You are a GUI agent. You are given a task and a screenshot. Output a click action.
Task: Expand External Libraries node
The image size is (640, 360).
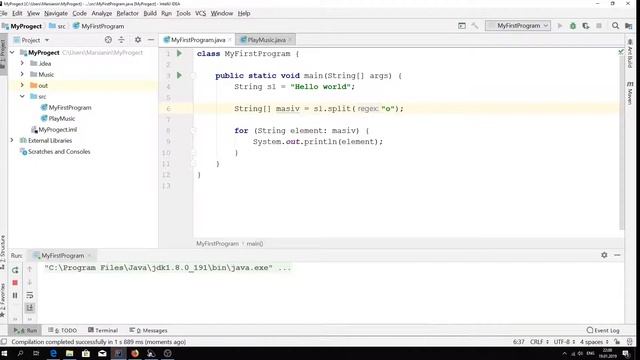tap(12, 140)
